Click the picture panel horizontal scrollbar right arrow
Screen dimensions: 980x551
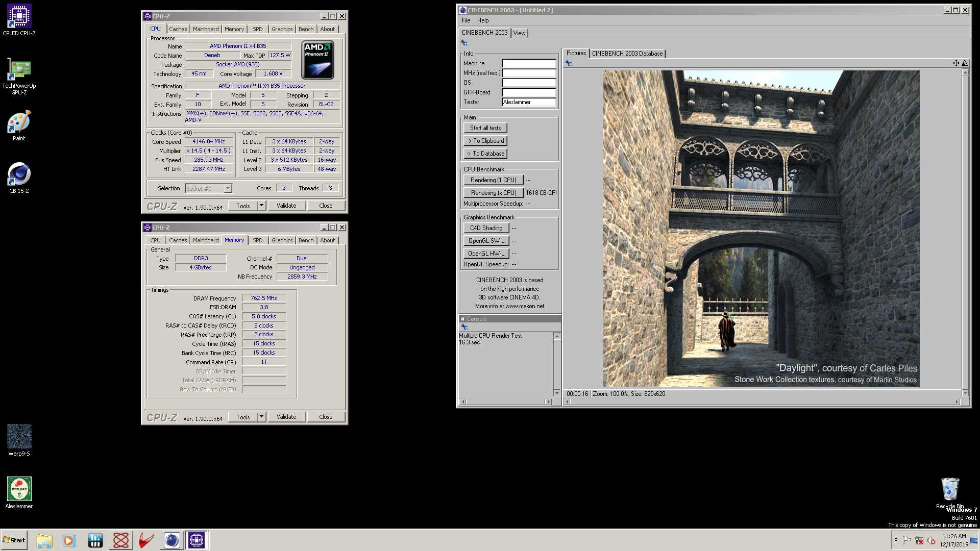point(957,402)
